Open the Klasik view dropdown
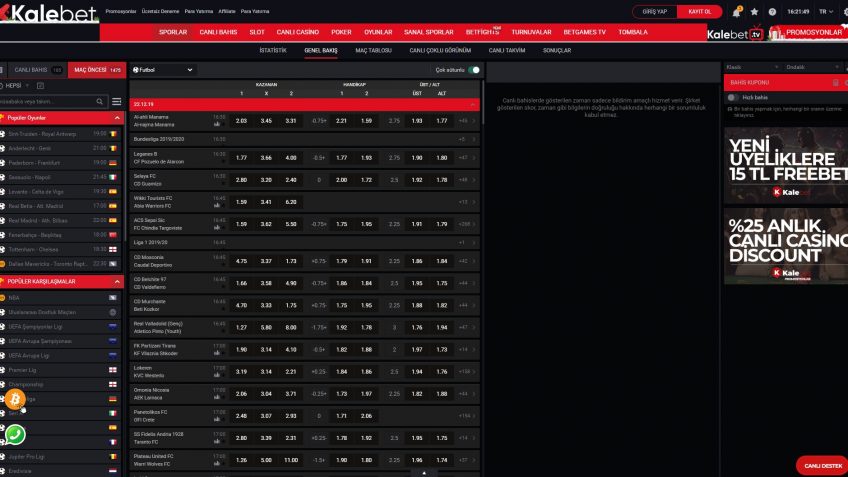Viewport: 848px width, 477px height. (753, 66)
